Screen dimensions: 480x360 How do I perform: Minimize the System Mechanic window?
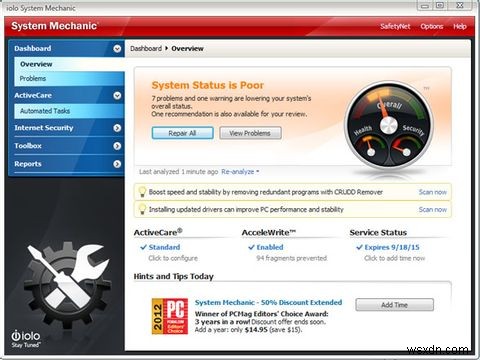click(425, 6)
